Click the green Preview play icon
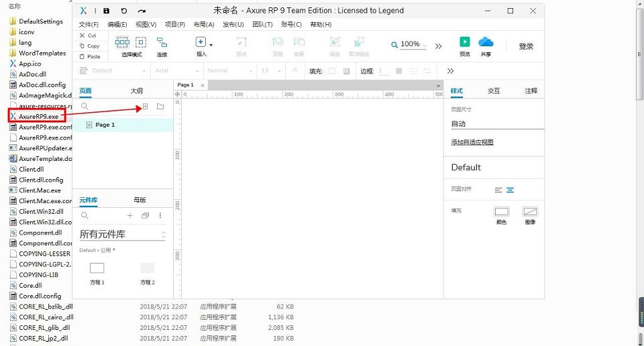Screen dimensions: 644x346 pos(464,42)
